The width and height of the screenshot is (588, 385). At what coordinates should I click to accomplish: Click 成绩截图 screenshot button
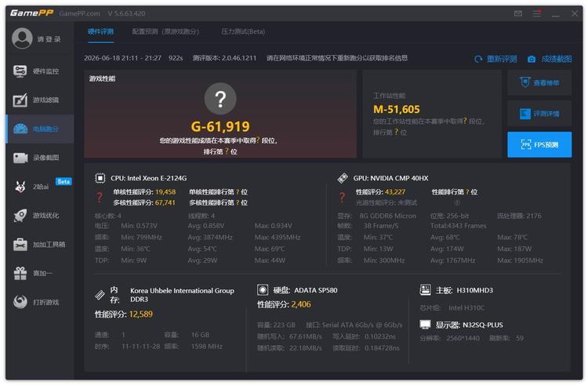550,59
